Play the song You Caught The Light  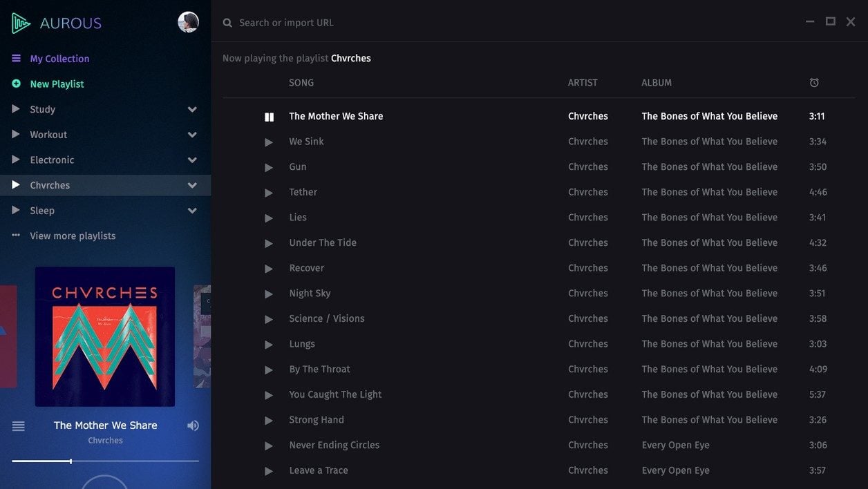click(269, 395)
